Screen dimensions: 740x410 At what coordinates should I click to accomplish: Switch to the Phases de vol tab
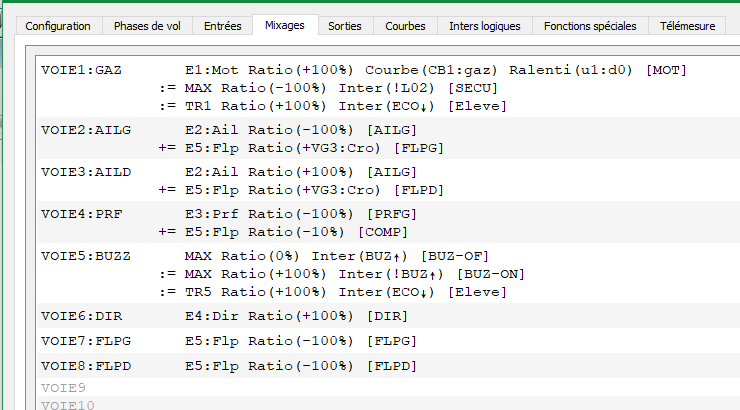tap(147, 26)
